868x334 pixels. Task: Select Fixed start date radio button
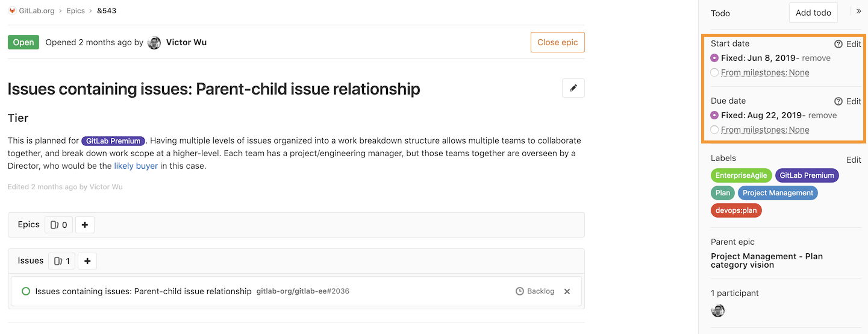point(714,58)
